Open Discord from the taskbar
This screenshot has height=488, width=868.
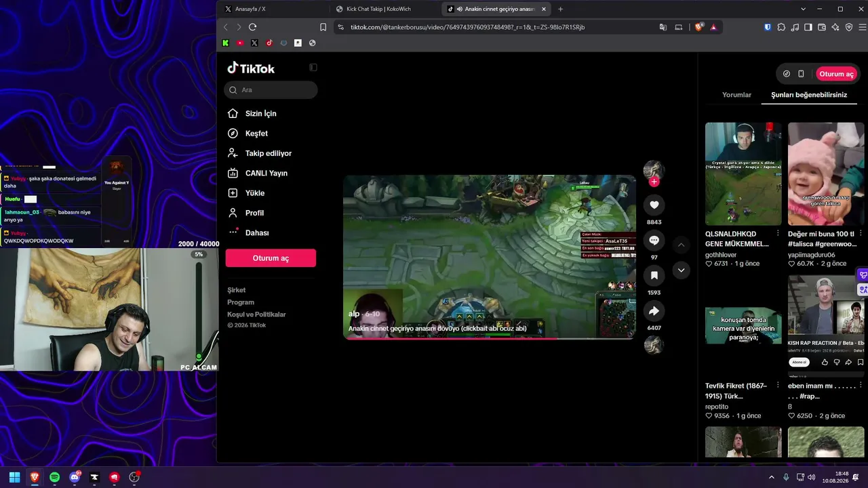pyautogui.click(x=75, y=477)
